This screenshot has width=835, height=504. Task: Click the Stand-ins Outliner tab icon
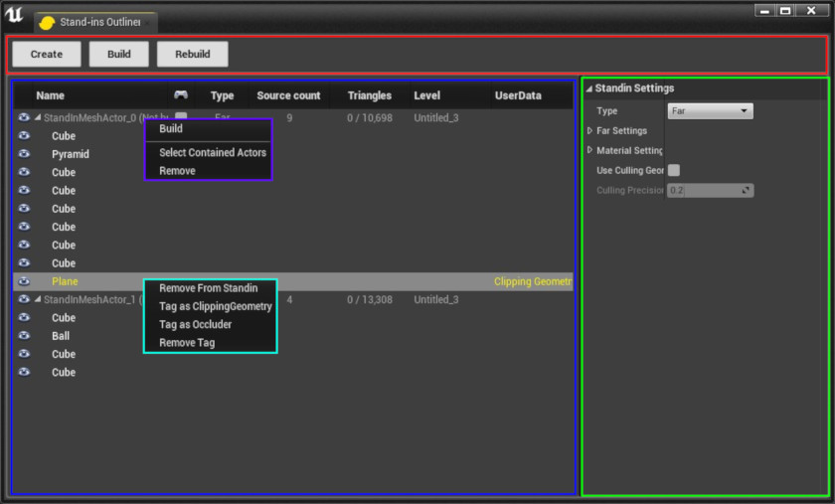46,23
